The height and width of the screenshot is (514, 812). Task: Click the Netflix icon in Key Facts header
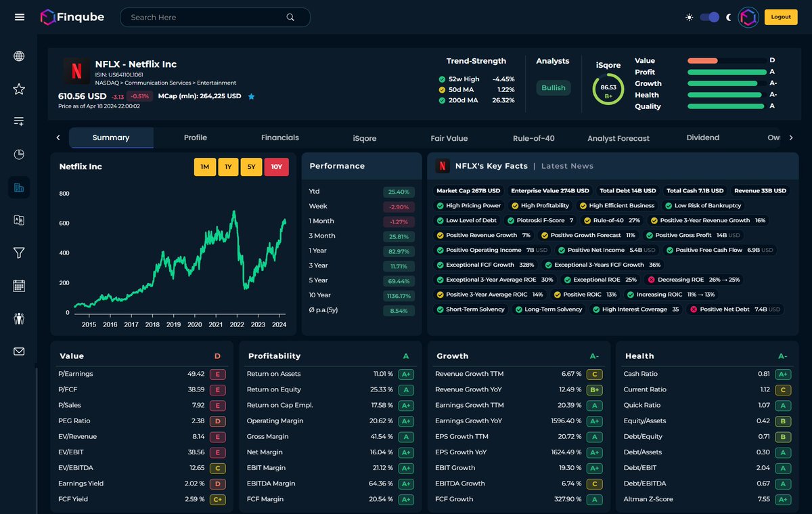tap(443, 166)
